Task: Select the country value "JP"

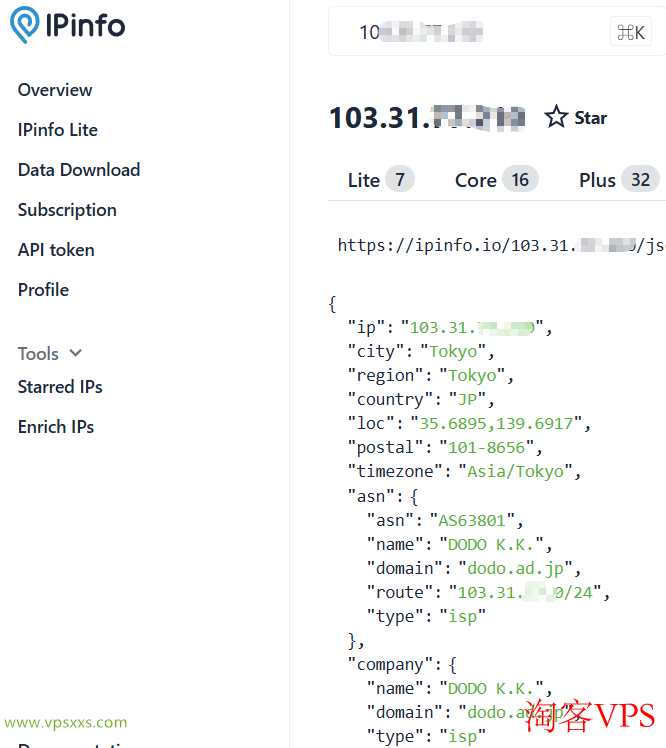Action: tap(468, 399)
